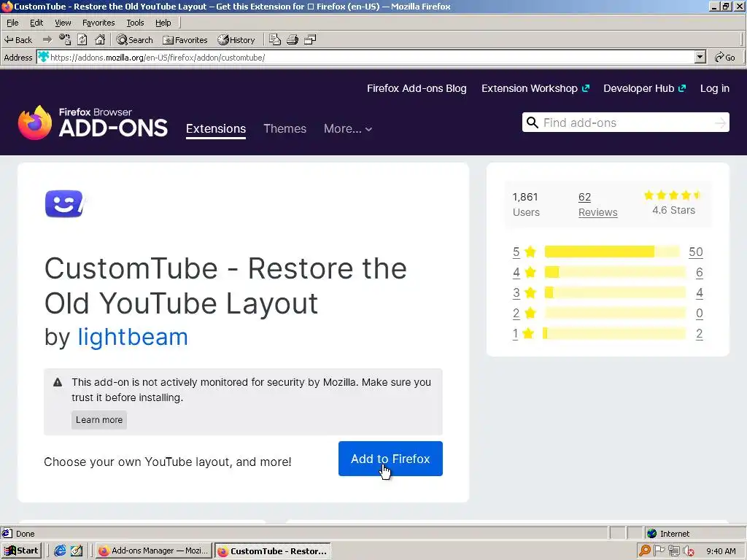Click the 5-star rating bar
747x560 pixels.
[x=612, y=252]
